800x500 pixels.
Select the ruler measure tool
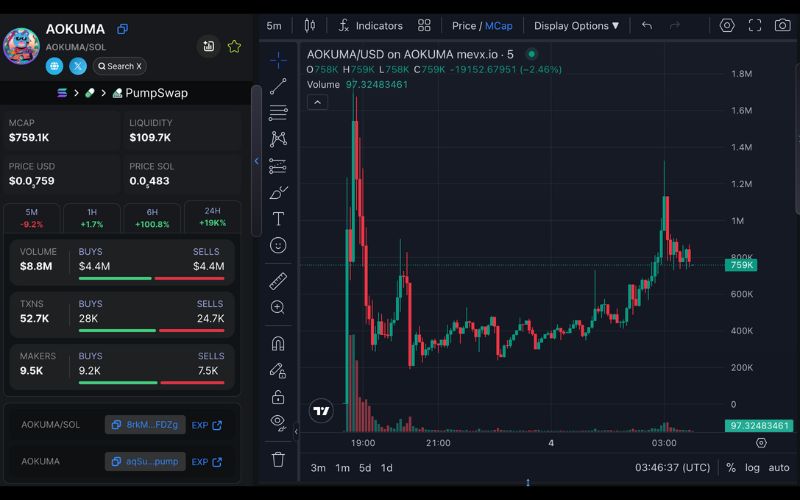coord(278,281)
